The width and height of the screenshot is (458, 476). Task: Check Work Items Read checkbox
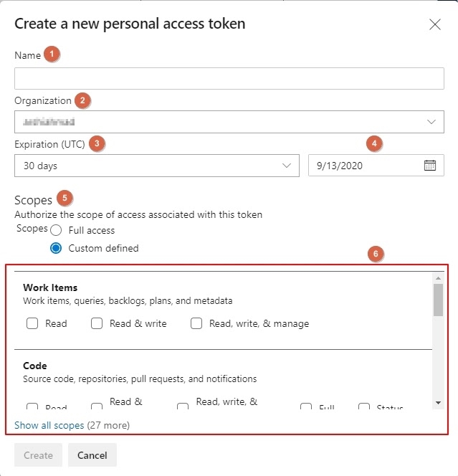32,323
